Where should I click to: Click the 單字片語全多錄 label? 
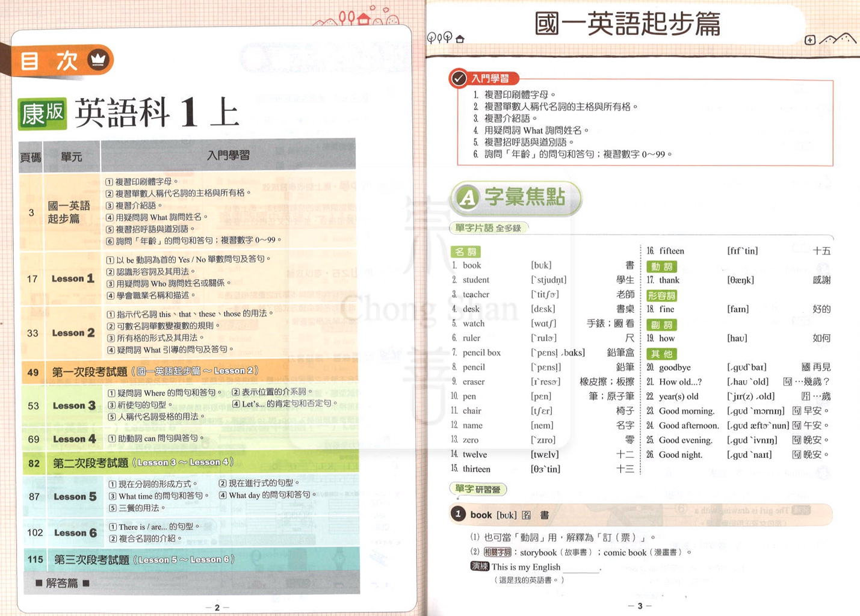488,228
